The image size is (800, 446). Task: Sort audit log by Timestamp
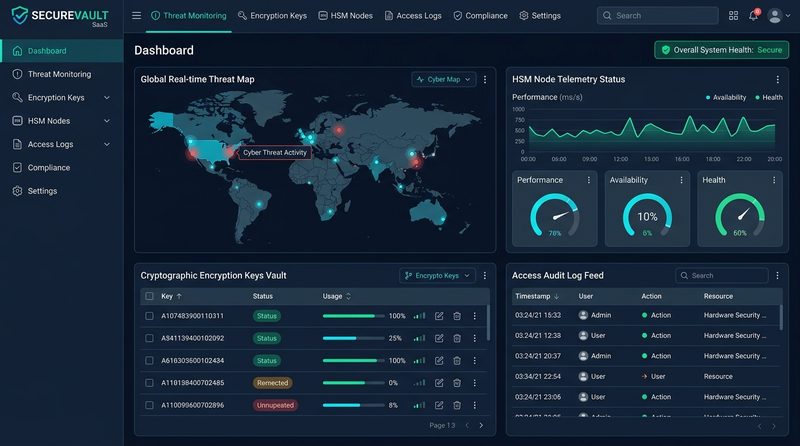[537, 296]
